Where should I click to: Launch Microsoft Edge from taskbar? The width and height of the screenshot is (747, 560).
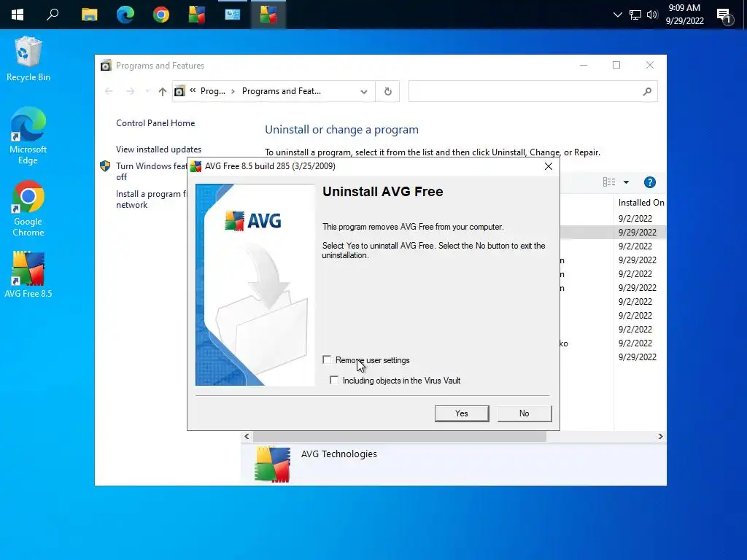click(x=125, y=15)
